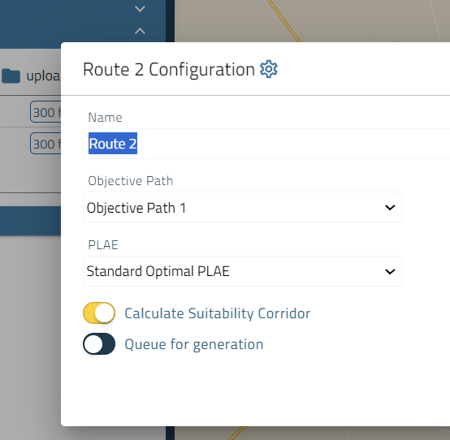
Task: Disable the Calculate Suitability Corridor switch
Action: tap(99, 313)
